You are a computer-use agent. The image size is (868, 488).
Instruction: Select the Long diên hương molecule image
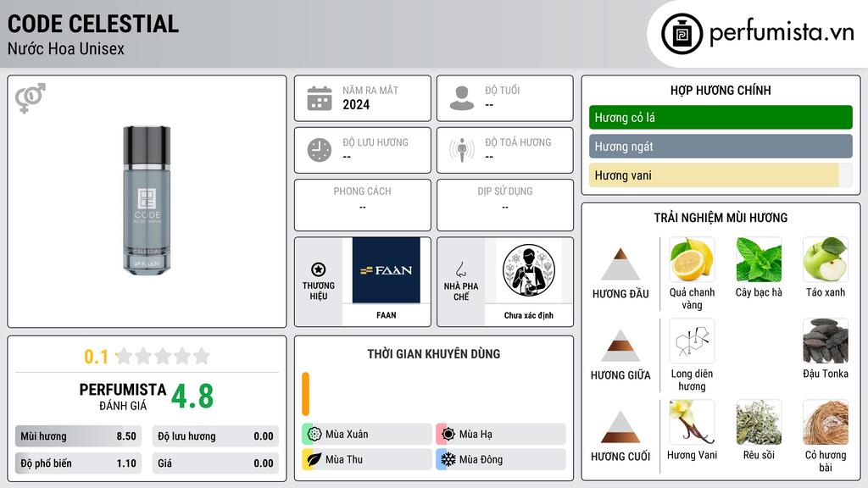click(692, 341)
